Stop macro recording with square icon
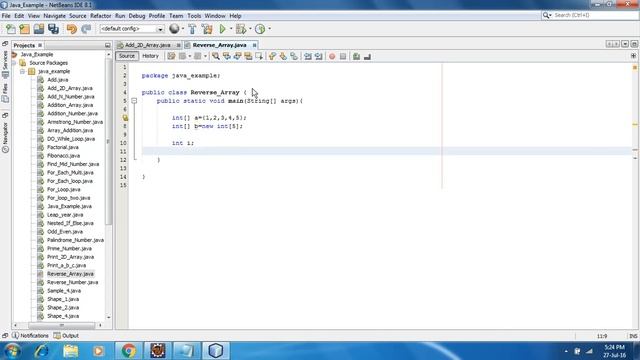Screen dimensions: 640x360 pyautogui.click(x=343, y=56)
